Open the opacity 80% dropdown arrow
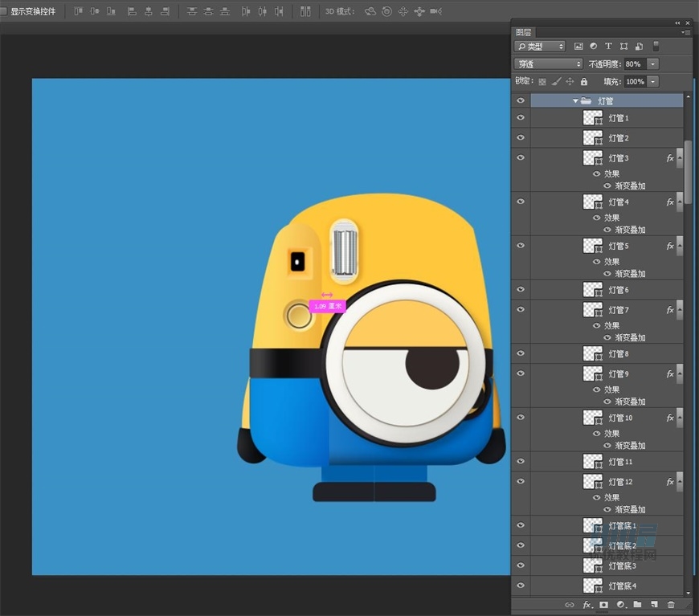The height and width of the screenshot is (616, 699). 653,64
